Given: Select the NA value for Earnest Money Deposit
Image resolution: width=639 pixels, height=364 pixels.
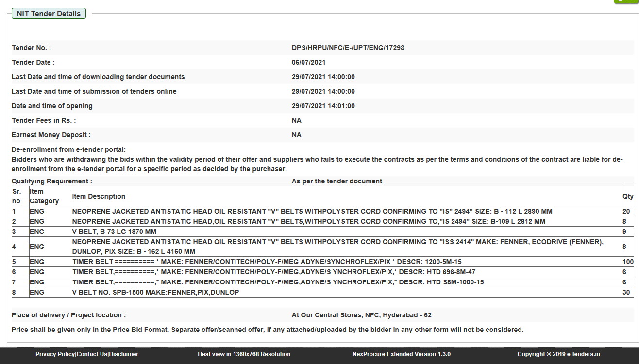Looking at the screenshot, I should pyautogui.click(x=297, y=135).
